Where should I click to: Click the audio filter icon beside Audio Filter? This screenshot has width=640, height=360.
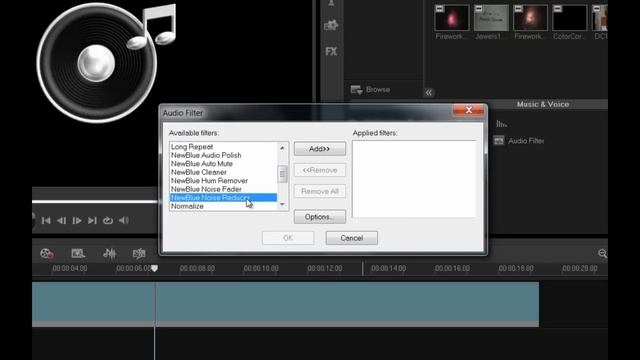[x=499, y=141]
